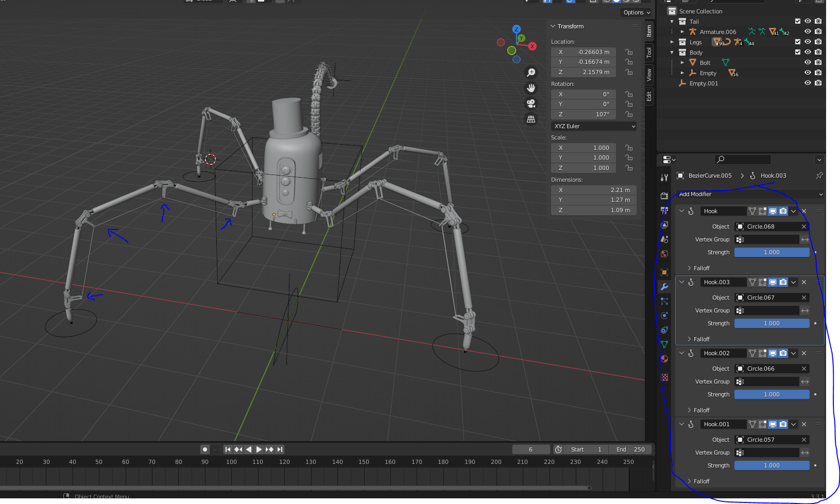Screen dimensions: 840x504
Task: Open the World properties tab icon
Action: pyautogui.click(x=664, y=254)
